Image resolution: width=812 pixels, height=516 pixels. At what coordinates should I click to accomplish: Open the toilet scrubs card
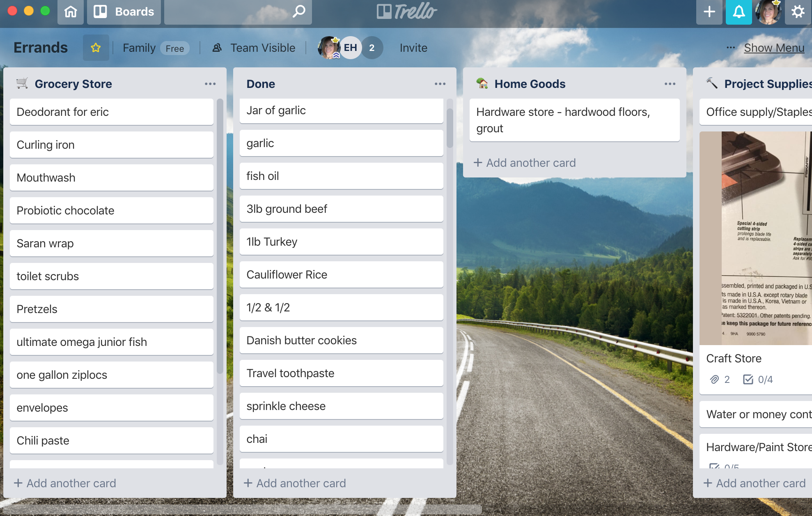coord(112,276)
